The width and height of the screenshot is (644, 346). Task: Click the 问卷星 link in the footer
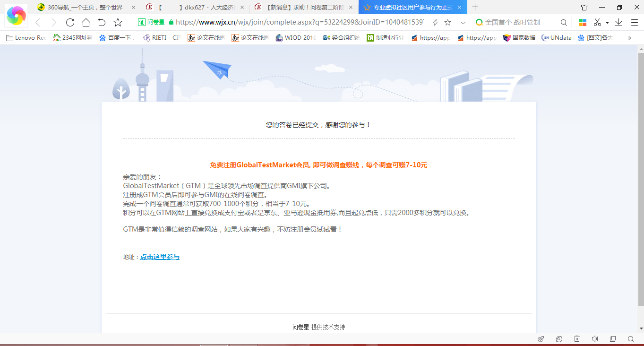click(301, 327)
